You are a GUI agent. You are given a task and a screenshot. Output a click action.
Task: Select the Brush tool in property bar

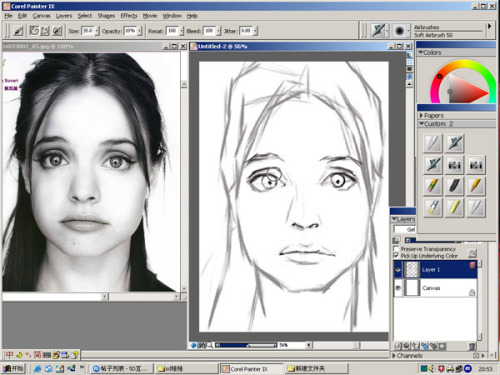click(18, 31)
